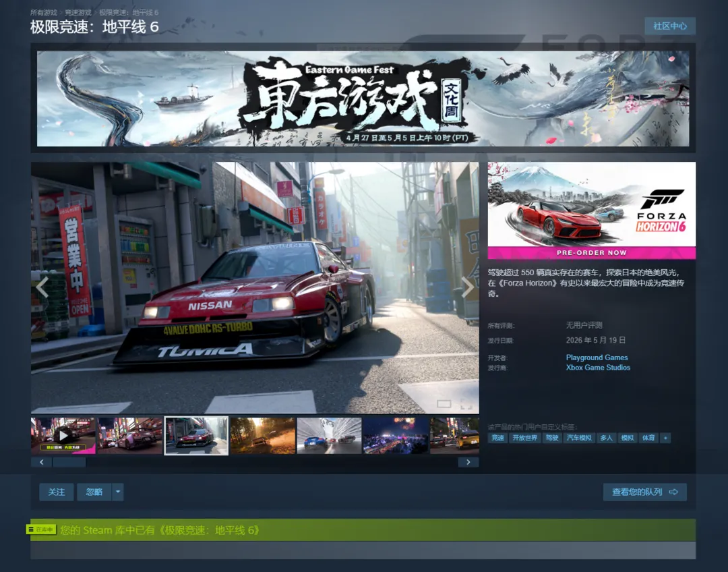This screenshot has width=728, height=572.
Task: Select the autumn forest road thumbnail
Action: coord(263,435)
